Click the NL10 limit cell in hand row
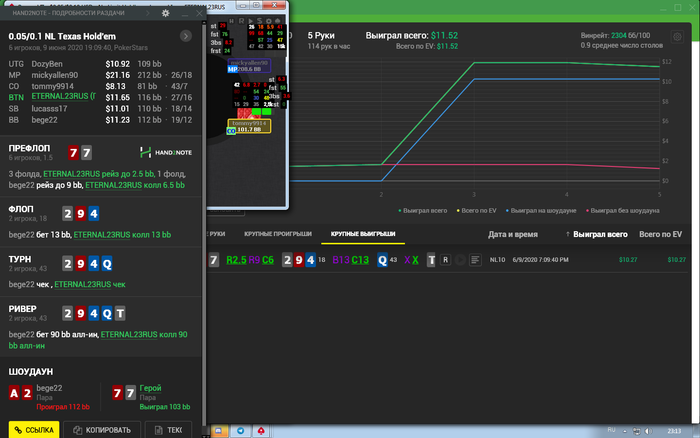 497,259
